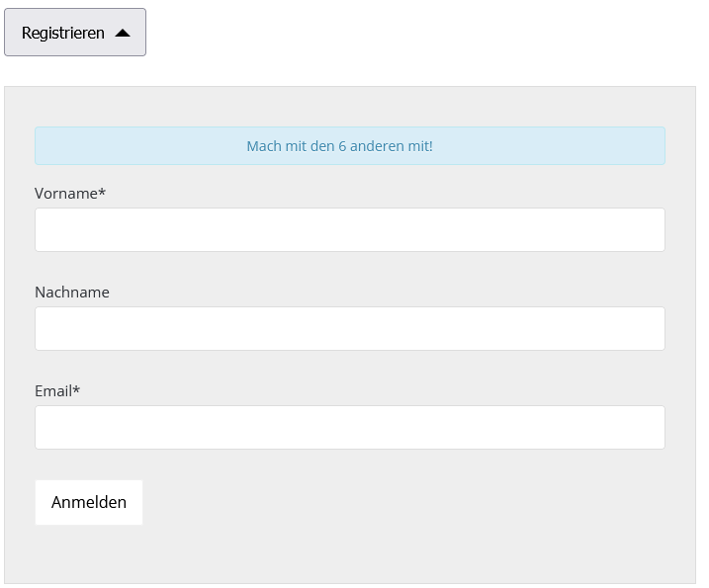Click the Nachname label
The image size is (709, 588).
72,293
